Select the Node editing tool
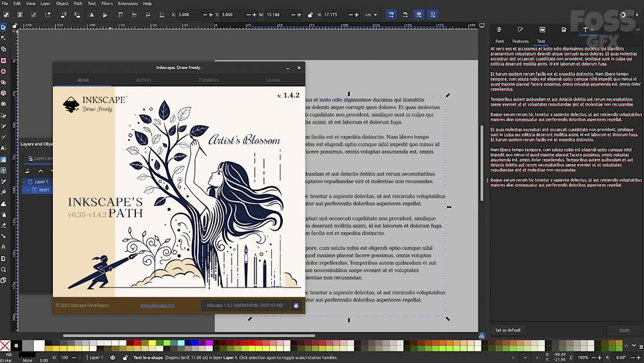This screenshot has width=644, height=363. (4, 38)
